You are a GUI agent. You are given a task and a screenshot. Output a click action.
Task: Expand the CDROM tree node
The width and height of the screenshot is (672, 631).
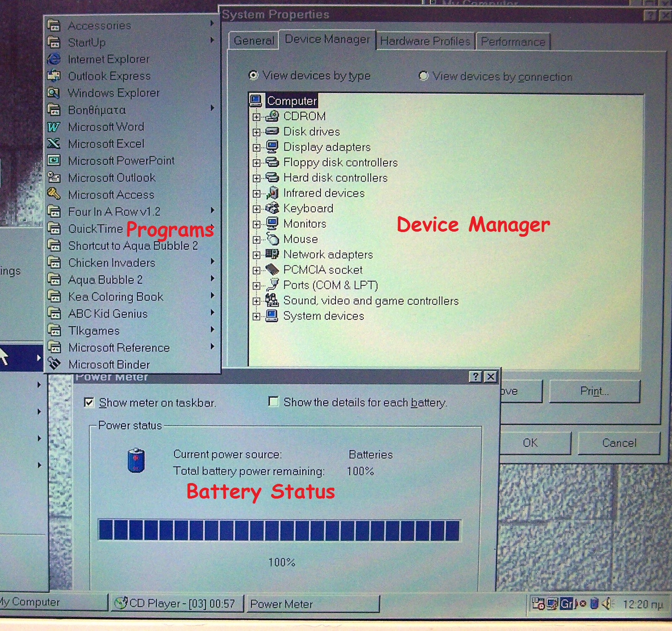tap(256, 117)
